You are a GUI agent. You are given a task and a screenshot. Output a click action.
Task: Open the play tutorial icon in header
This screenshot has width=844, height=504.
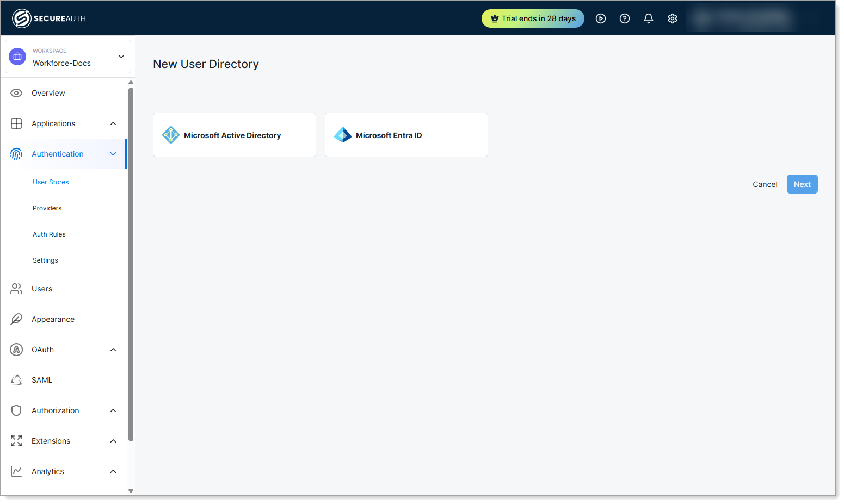point(601,18)
